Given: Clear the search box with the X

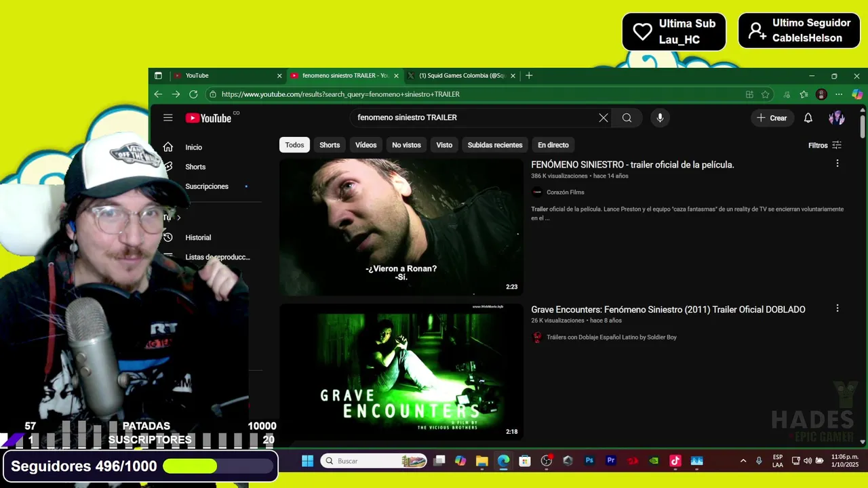Looking at the screenshot, I should [x=604, y=118].
